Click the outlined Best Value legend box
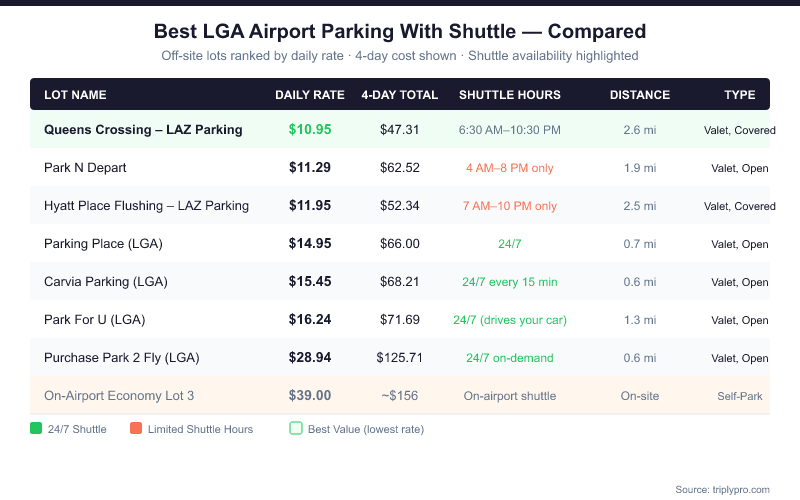This screenshot has height=500, width=800. coord(295,429)
